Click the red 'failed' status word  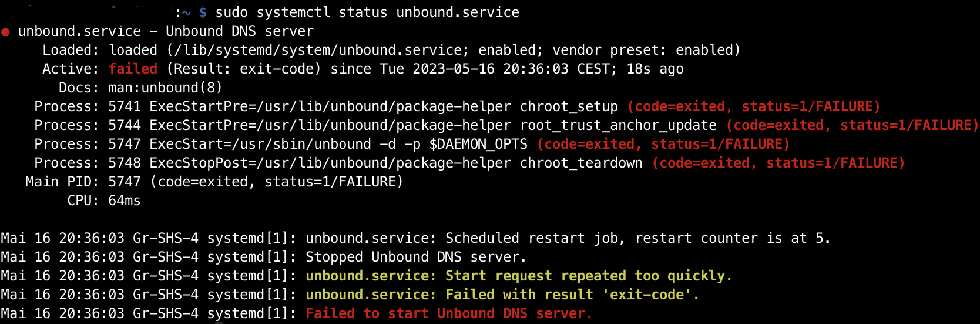pyautogui.click(x=133, y=69)
